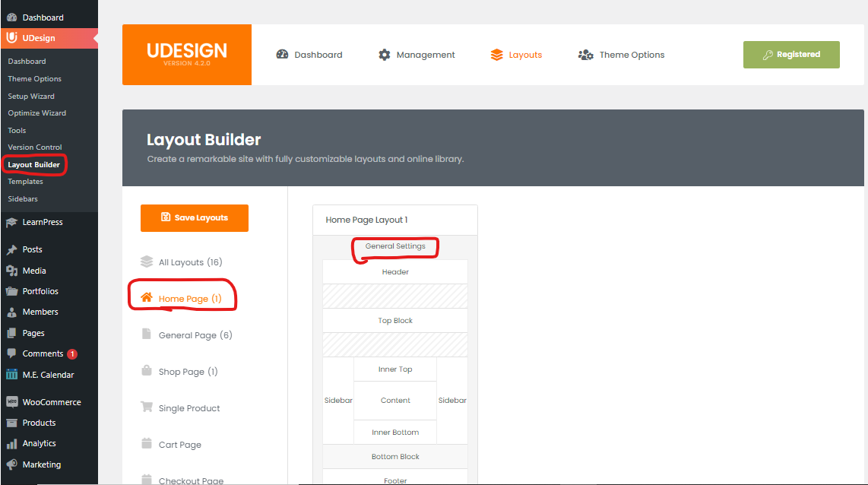868x485 pixels.
Task: Open Version Control submenu item
Action: (x=35, y=147)
